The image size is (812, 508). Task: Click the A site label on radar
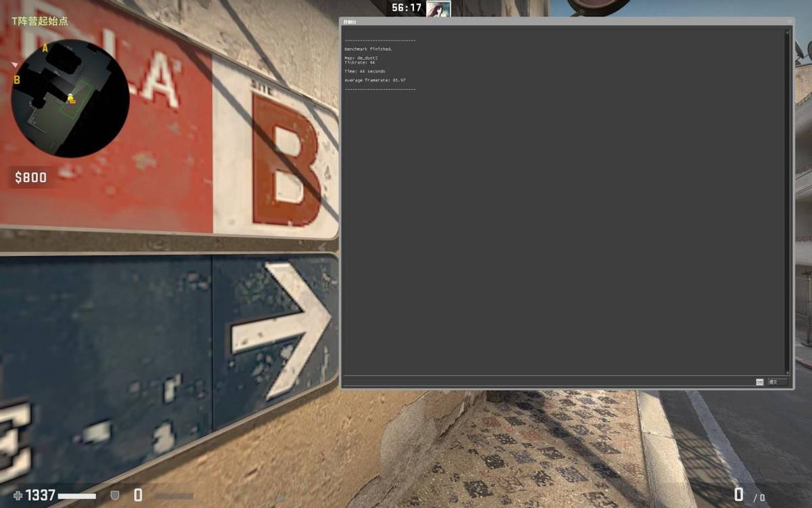[45, 48]
